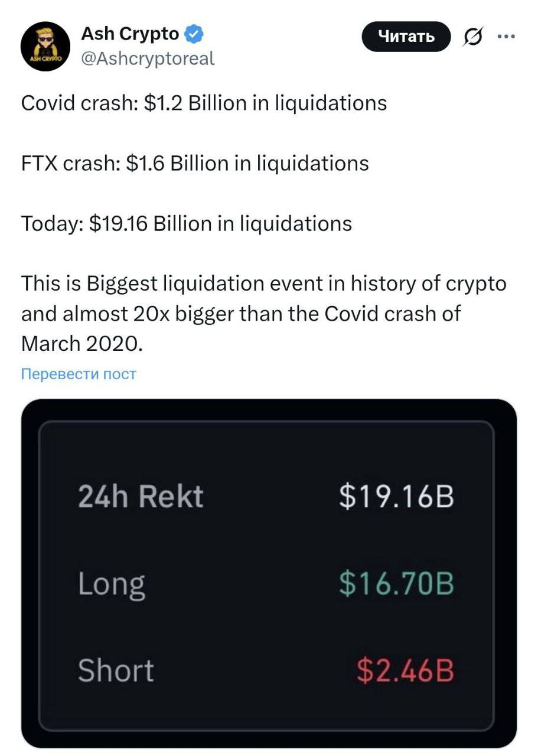This screenshot has width=538, height=756.
Task: Click the March 2020 text
Action: (x=81, y=344)
